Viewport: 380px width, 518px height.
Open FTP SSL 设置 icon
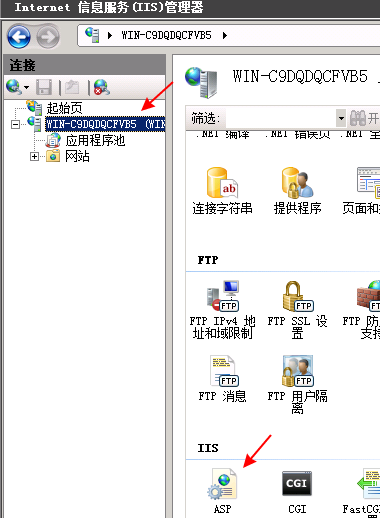click(x=297, y=309)
